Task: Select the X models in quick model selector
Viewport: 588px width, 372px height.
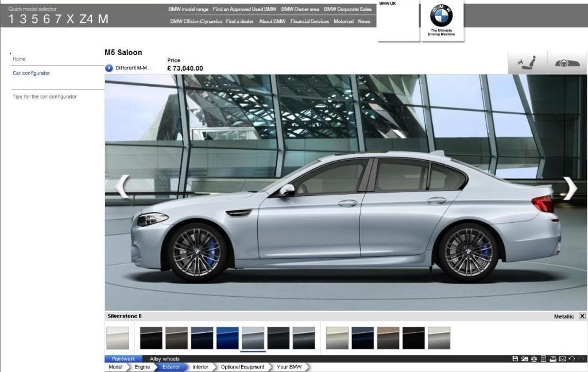Action: 70,19
